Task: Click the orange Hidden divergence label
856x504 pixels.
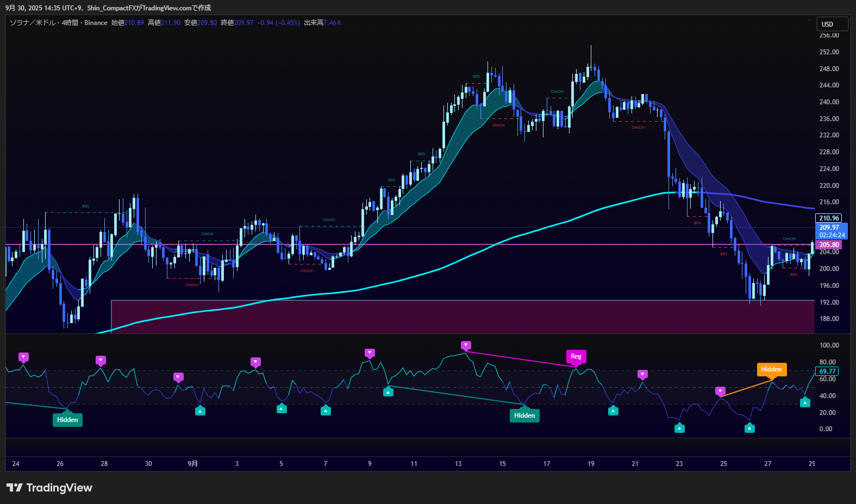Action: tap(771, 369)
